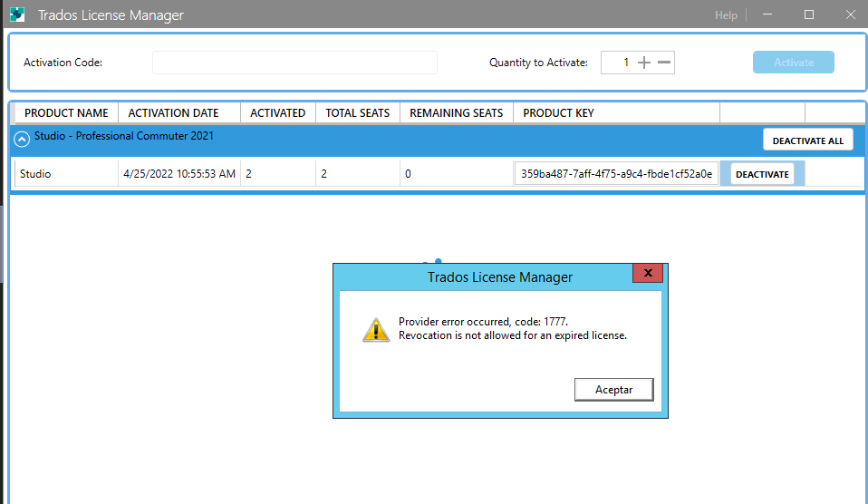Image resolution: width=868 pixels, height=504 pixels.
Task: Click Aceptar to dismiss the error
Action: tap(614, 390)
